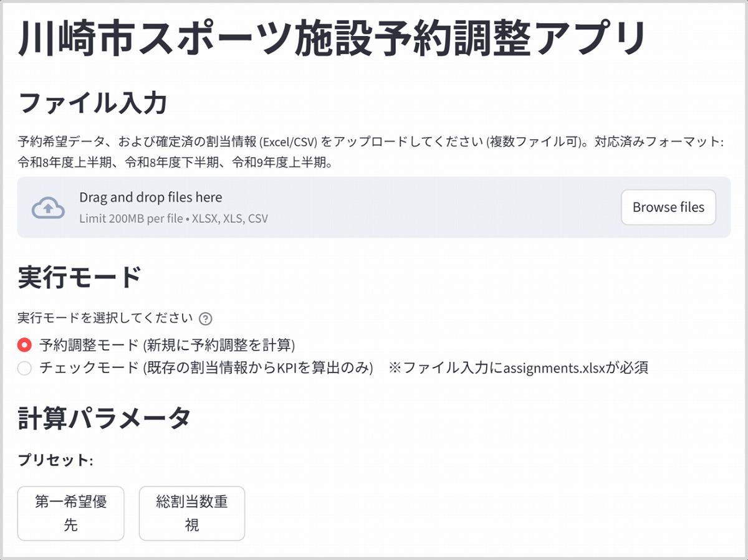Click the 実行モードを選択してください label

coord(105,318)
